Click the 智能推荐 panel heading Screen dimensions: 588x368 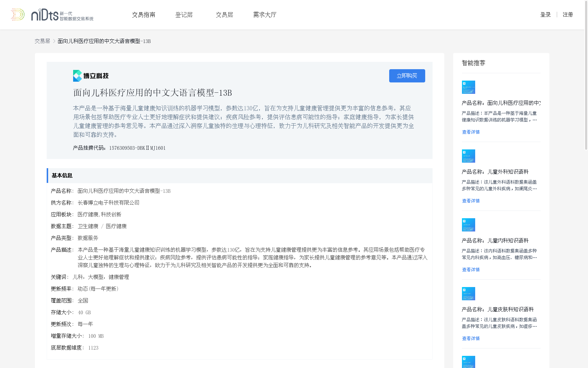tap(474, 63)
